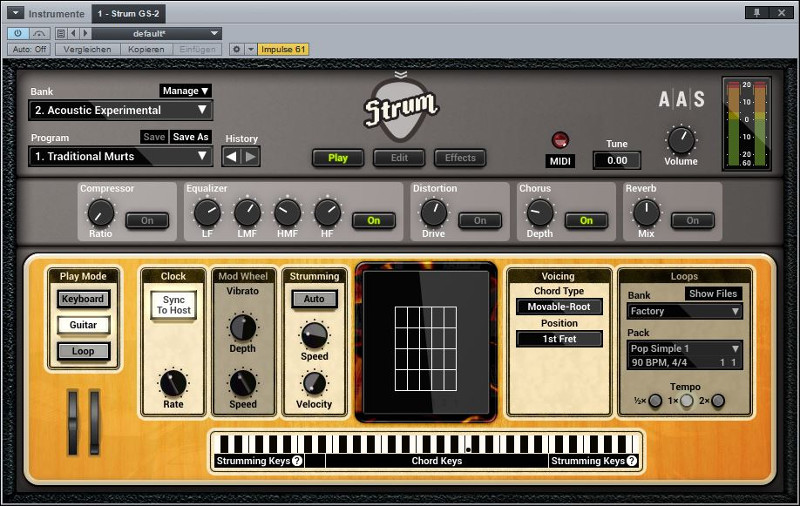Enable the Compressor On switch
Image resolution: width=800 pixels, height=506 pixels.
[x=147, y=220]
